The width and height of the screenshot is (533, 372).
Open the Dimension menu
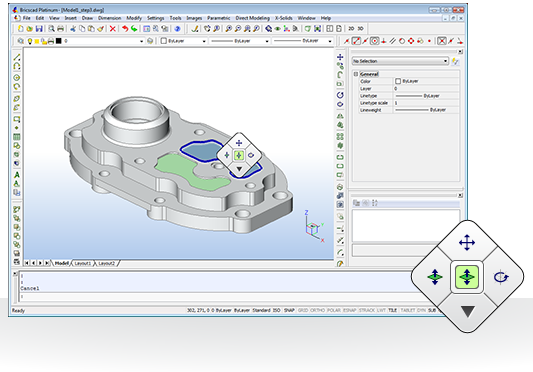pyautogui.click(x=109, y=18)
